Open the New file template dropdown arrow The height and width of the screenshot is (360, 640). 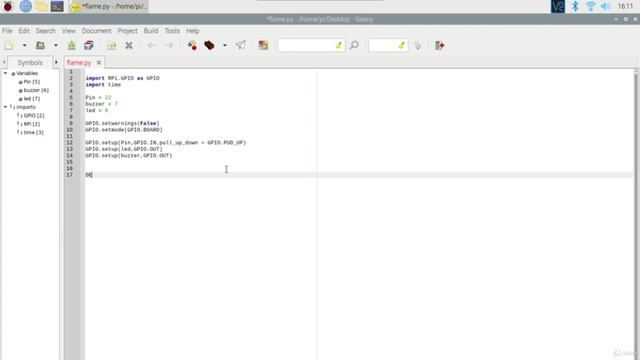pos(24,45)
